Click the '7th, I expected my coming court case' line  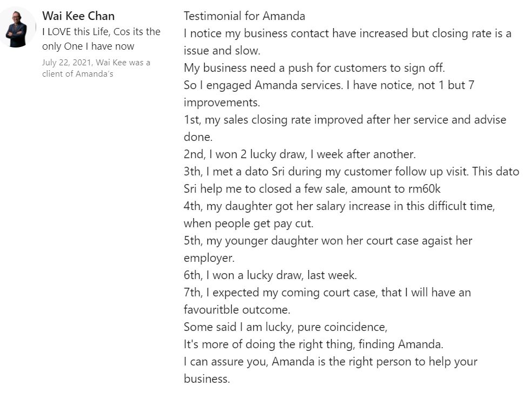pos(327,292)
